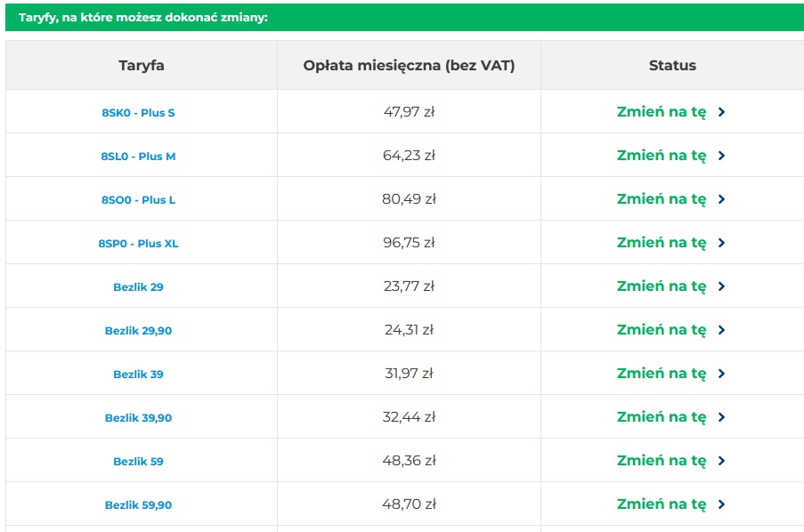Click the chevron arrow in the 8SL0 - Plus M row
The width and height of the screenshot is (804, 532).
(722, 156)
